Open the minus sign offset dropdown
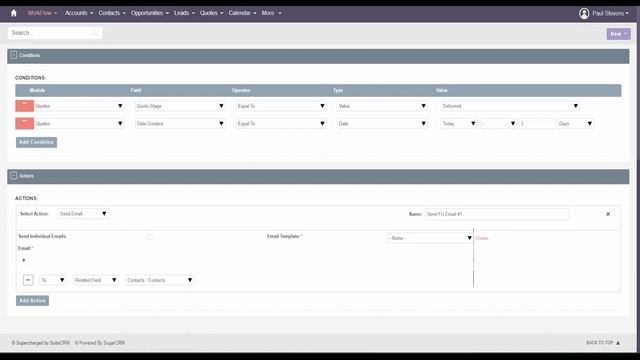Screen dimensions: 640x360 click(498, 124)
